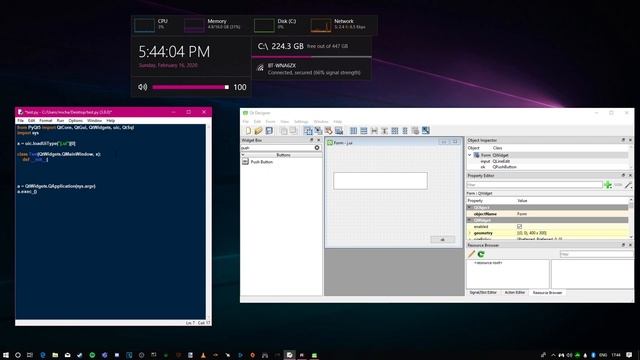Viewport: 640px width, 360px height.
Task: Apply Lay Out Horizontally in Splitter
Action: (374, 131)
